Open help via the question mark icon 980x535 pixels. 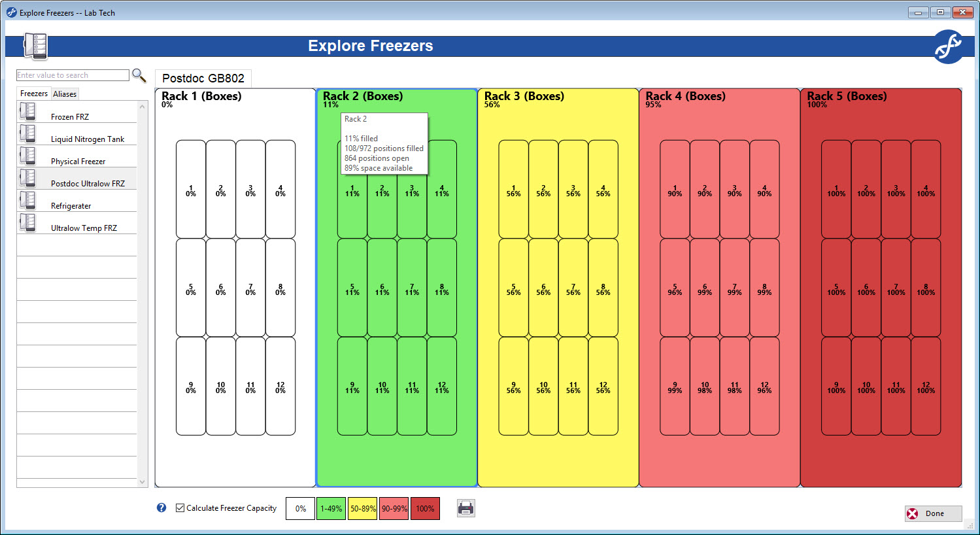pyautogui.click(x=161, y=508)
